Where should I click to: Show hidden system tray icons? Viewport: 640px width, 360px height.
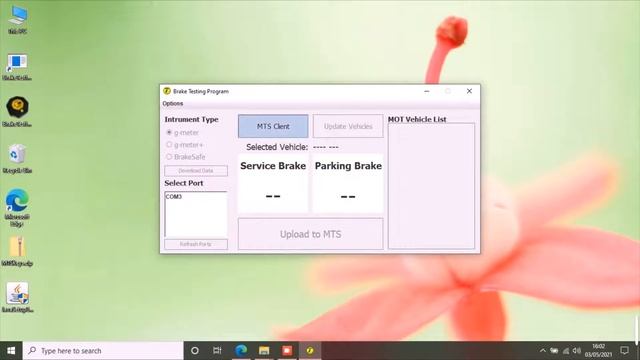[542, 351]
